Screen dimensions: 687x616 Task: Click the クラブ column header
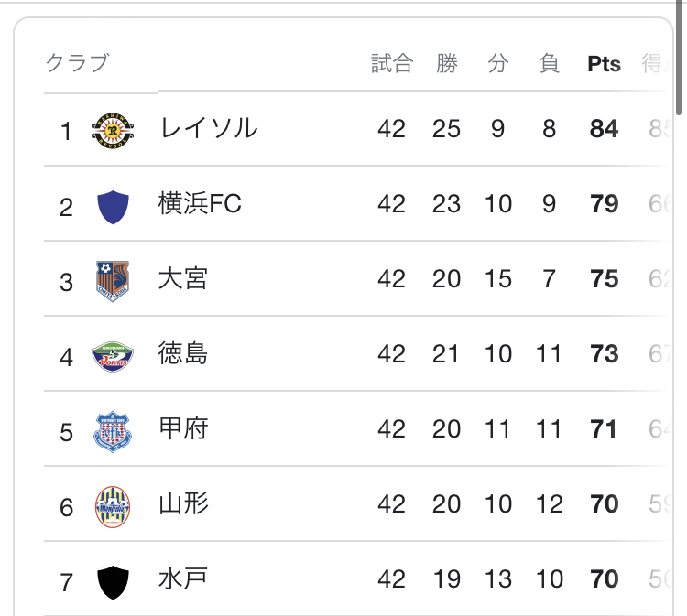(x=77, y=64)
